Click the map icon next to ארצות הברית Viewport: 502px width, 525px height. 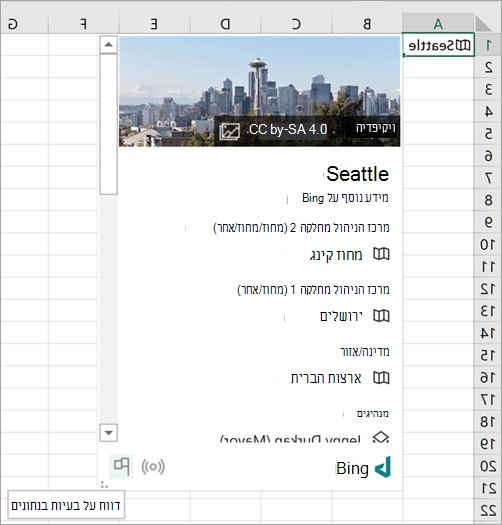click(x=381, y=378)
